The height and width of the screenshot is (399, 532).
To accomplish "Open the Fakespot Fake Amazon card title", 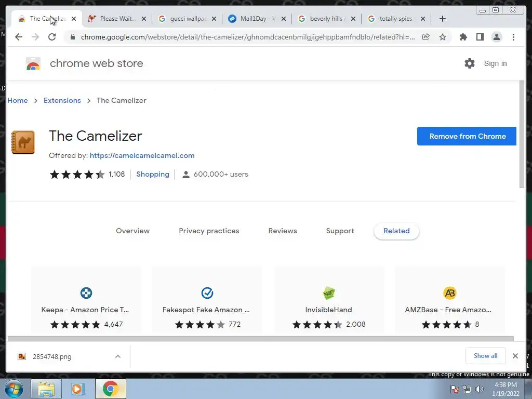I will coord(206,310).
